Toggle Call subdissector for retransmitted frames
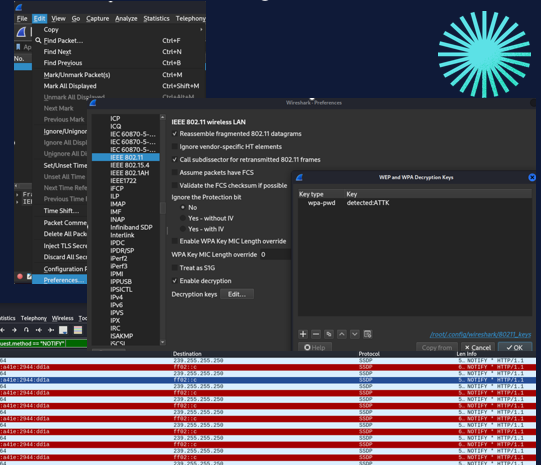This screenshot has width=541, height=465. (175, 160)
